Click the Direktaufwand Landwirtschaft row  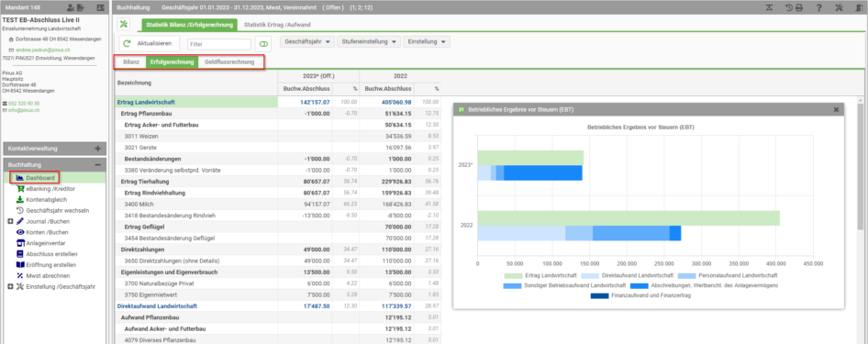279,305
